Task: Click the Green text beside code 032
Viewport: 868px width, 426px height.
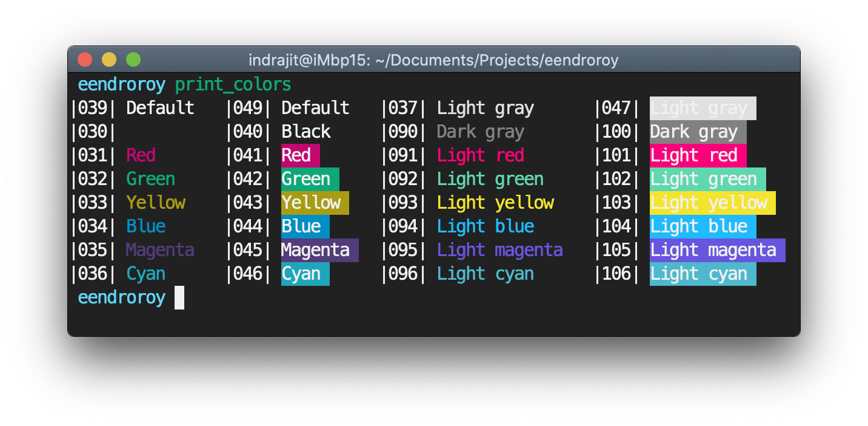Action: click(x=150, y=179)
